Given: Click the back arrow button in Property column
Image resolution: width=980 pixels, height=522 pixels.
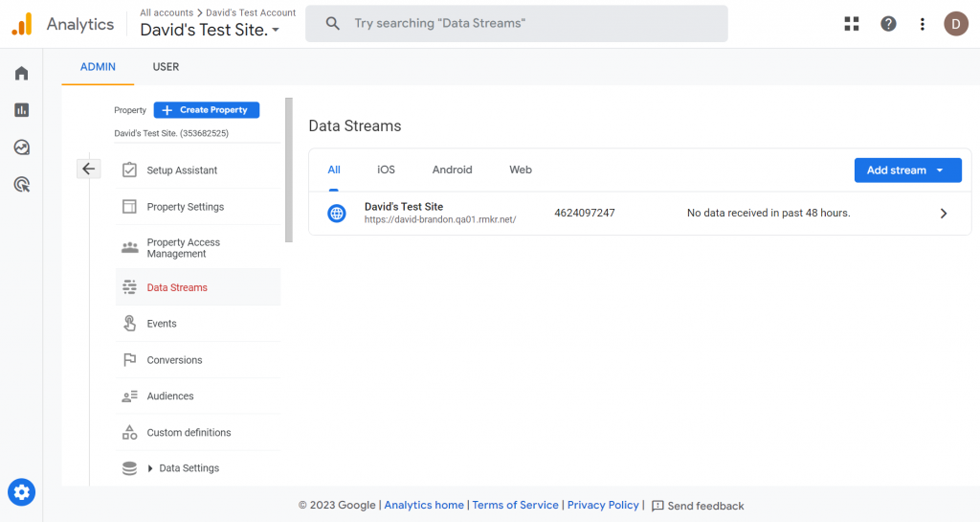Looking at the screenshot, I should (89, 169).
